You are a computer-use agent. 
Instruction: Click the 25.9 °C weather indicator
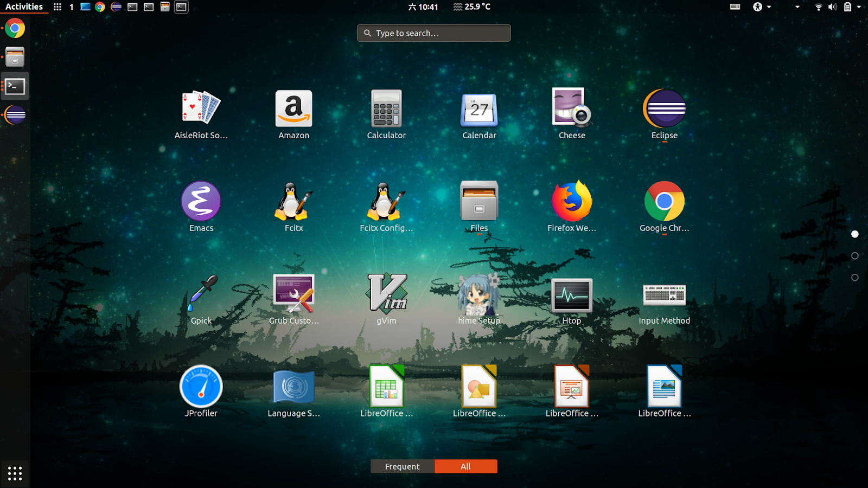(x=472, y=7)
